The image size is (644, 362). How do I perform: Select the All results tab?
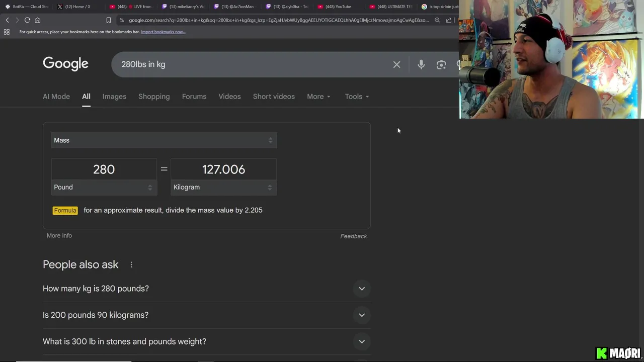point(86,97)
